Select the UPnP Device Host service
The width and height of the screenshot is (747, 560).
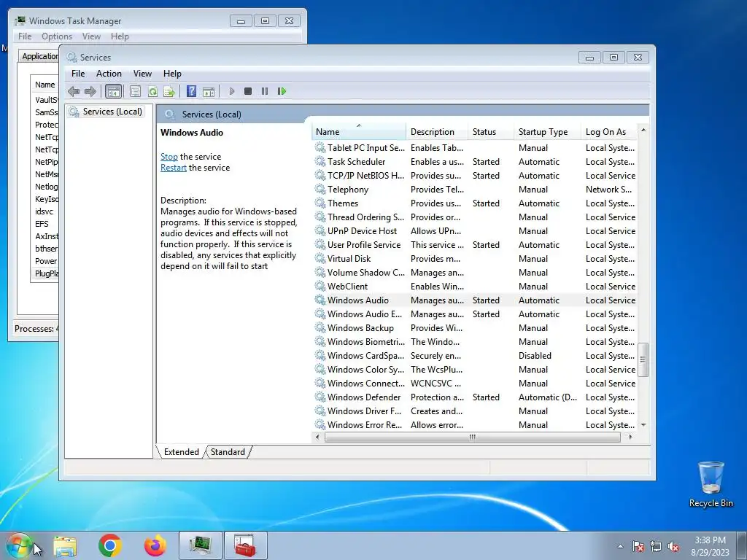[x=475, y=231]
